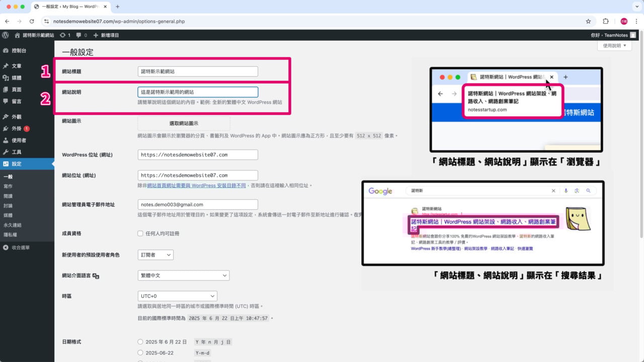Click the 控制台 dashboard sidebar item
The height and width of the screenshot is (362, 644).
pyautogui.click(x=19, y=51)
